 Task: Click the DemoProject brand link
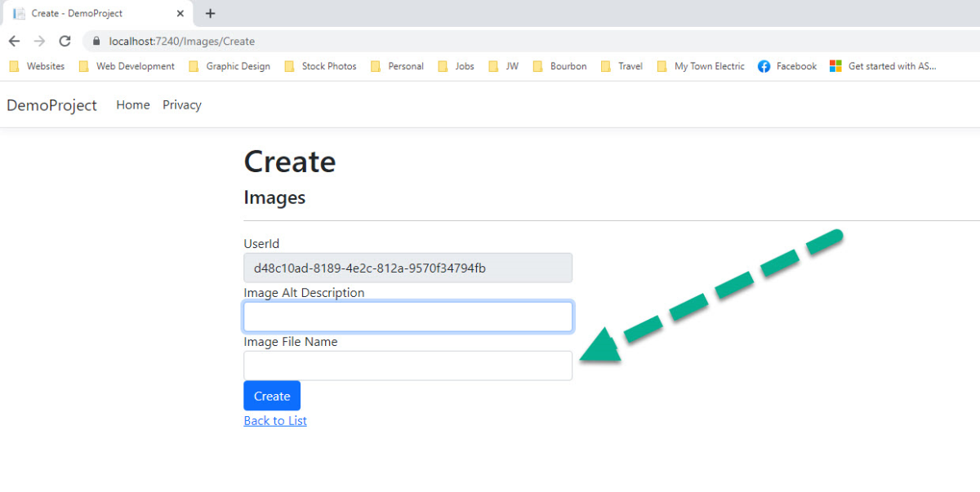pos(51,105)
